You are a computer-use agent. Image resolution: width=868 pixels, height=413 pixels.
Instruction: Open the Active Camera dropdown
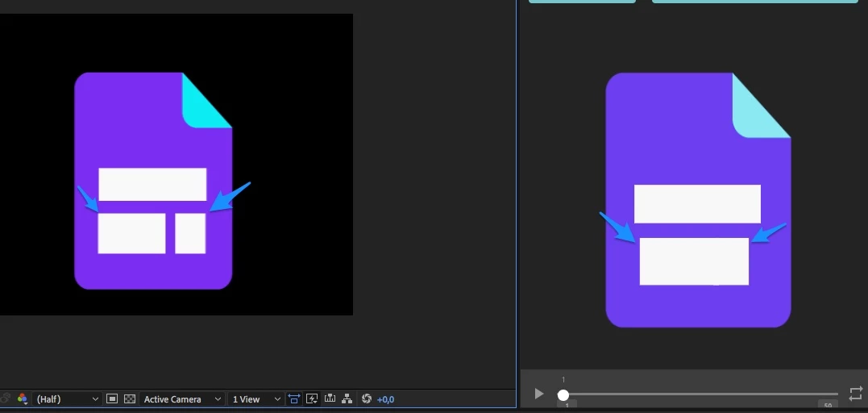point(182,398)
